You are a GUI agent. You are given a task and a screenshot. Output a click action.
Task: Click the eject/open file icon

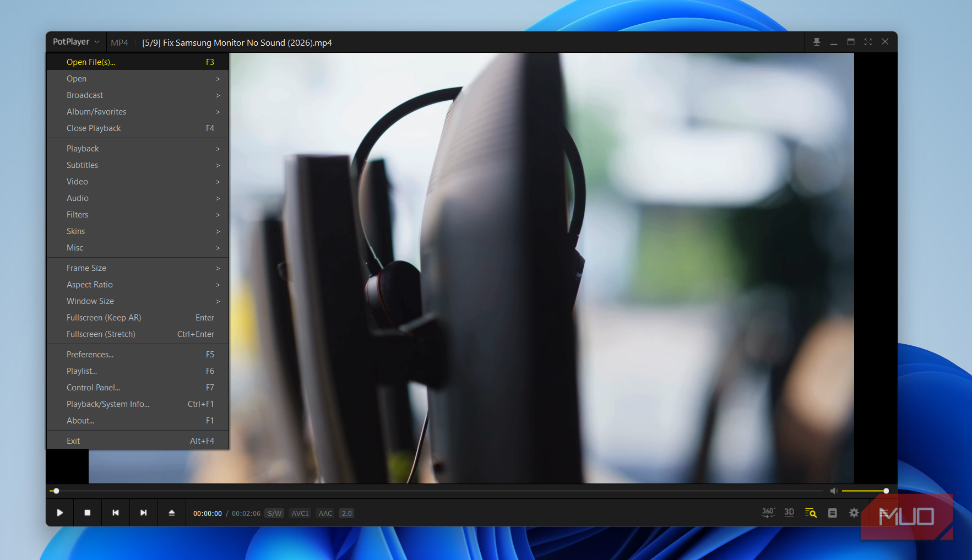172,513
